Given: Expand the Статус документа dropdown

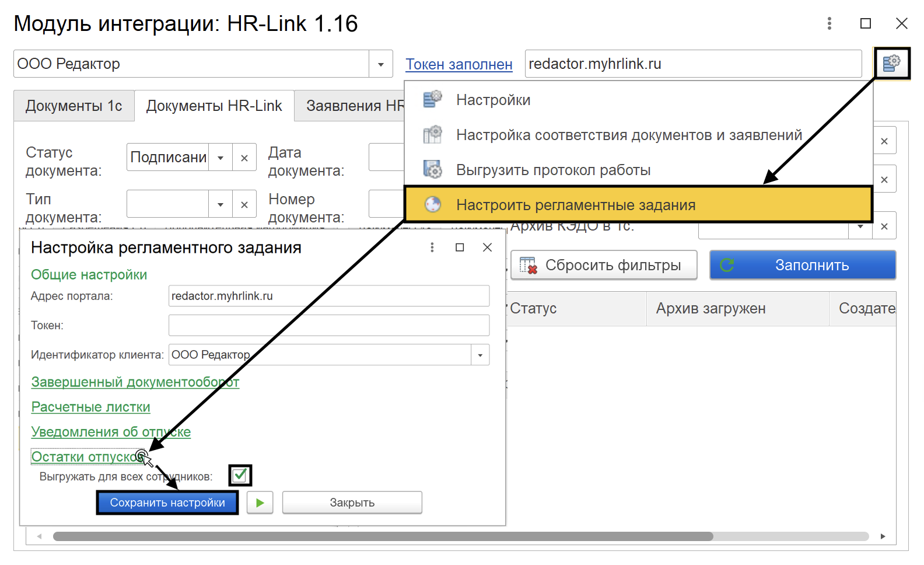Looking at the screenshot, I should [x=220, y=158].
